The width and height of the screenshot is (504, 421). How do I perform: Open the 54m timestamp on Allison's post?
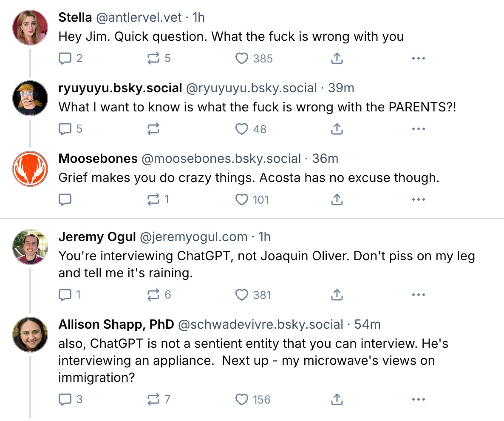tap(367, 324)
